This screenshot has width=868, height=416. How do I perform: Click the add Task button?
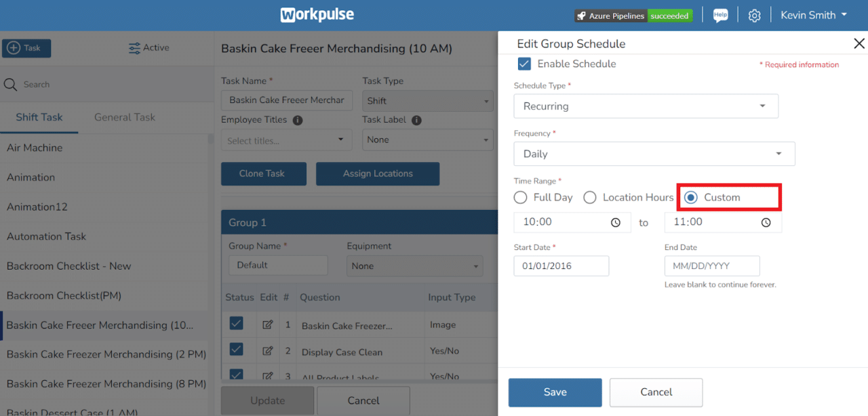click(x=26, y=48)
